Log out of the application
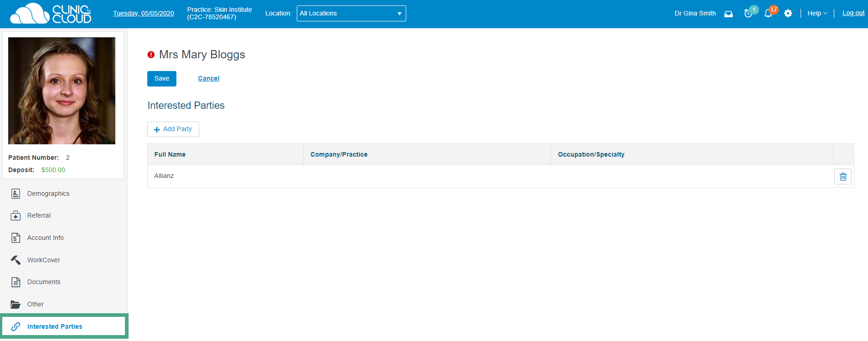Viewport: 868px width, 341px height. [x=853, y=13]
